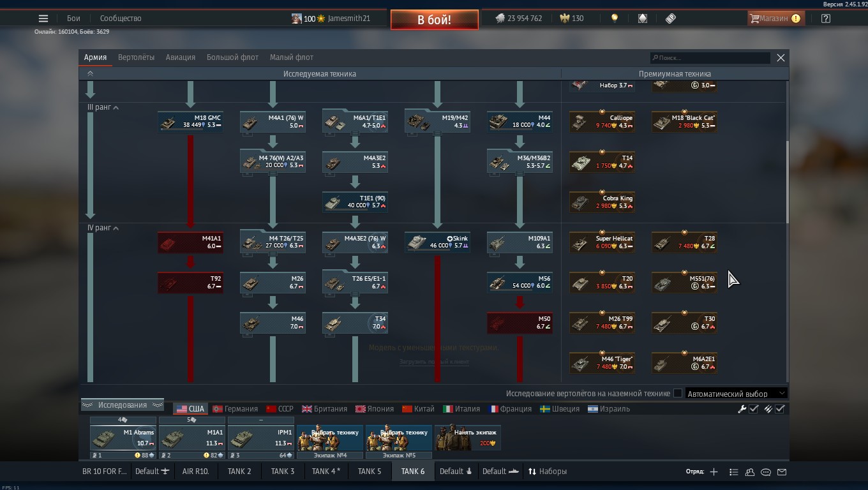
Task: Open the list icon next to squad plus
Action: coord(734,471)
